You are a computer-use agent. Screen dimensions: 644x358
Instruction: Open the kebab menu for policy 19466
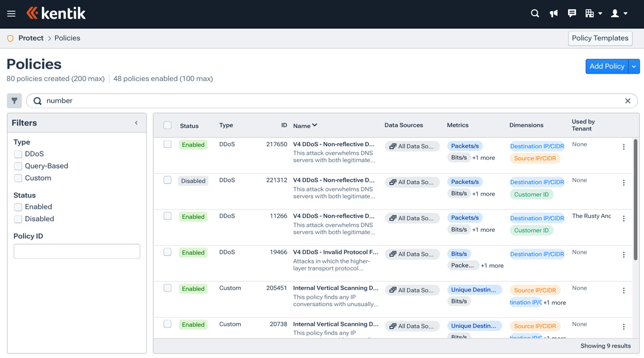click(x=623, y=254)
